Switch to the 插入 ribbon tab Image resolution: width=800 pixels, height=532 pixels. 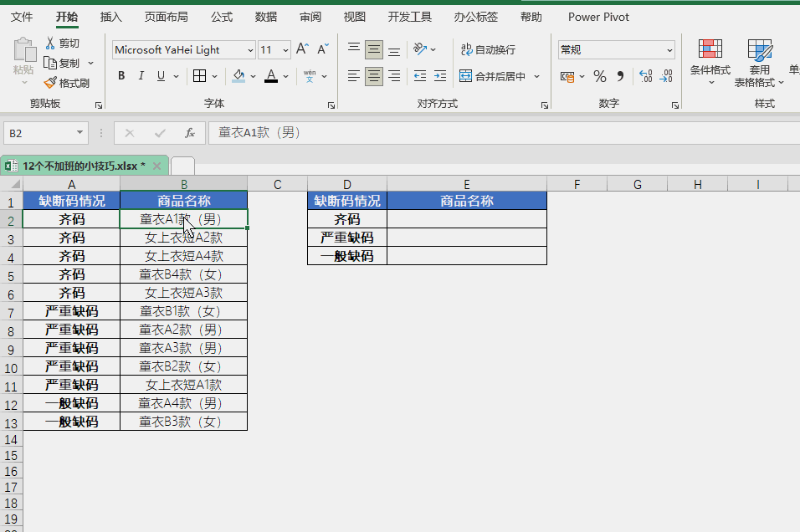pos(110,17)
